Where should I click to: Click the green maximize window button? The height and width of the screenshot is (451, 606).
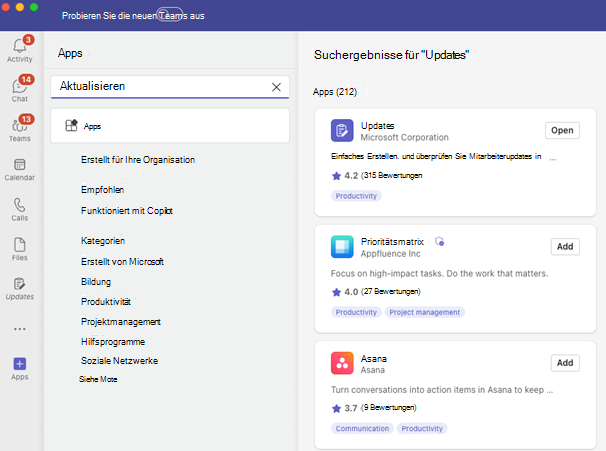(x=34, y=7)
